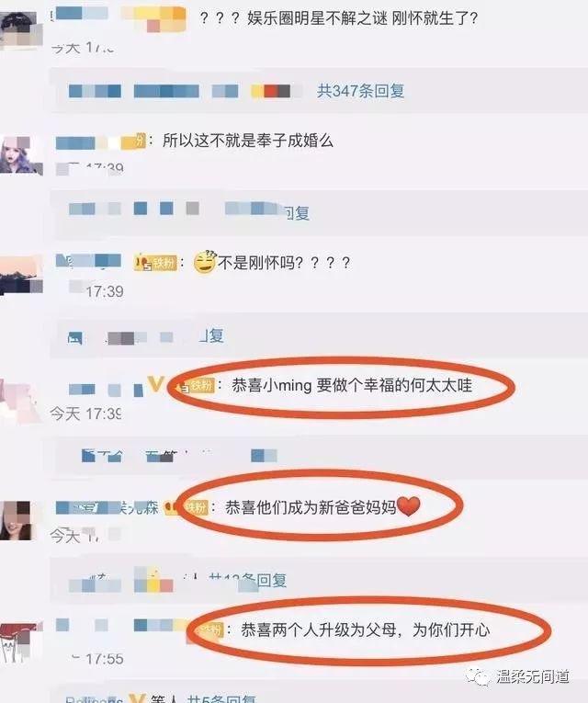The image size is (588, 703).
Task: Tap the 17:55 timestamp on last comment
Action: point(105,659)
